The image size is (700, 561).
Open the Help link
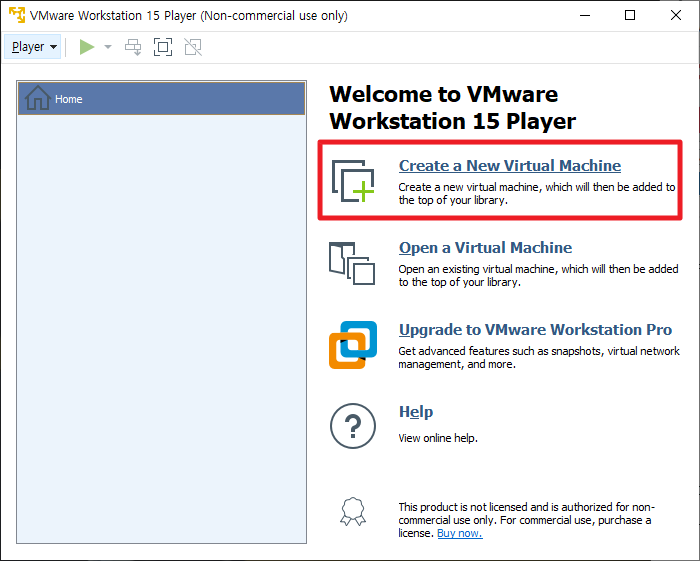click(x=416, y=412)
